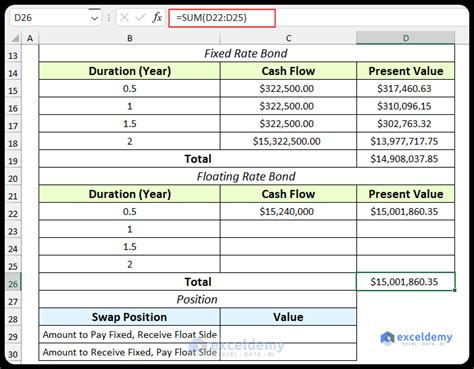Click the Select All corner triangle
The height and width of the screenshot is (369, 474).
tap(15, 38)
